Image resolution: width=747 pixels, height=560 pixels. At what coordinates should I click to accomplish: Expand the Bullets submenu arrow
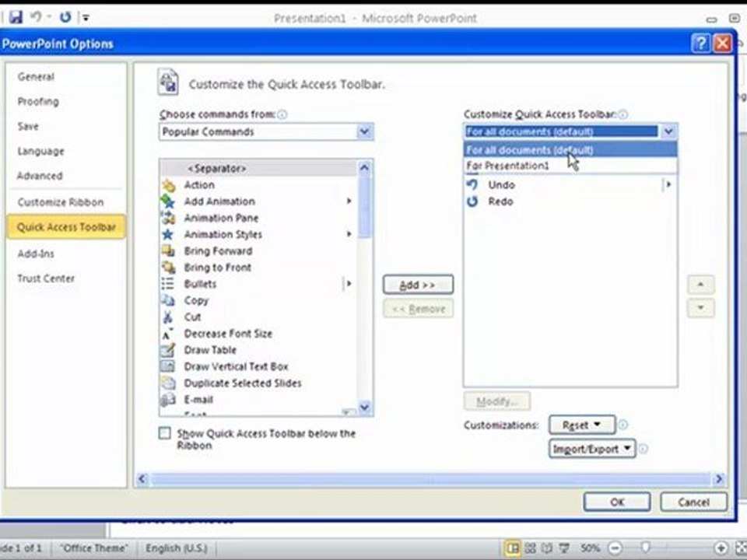click(349, 284)
